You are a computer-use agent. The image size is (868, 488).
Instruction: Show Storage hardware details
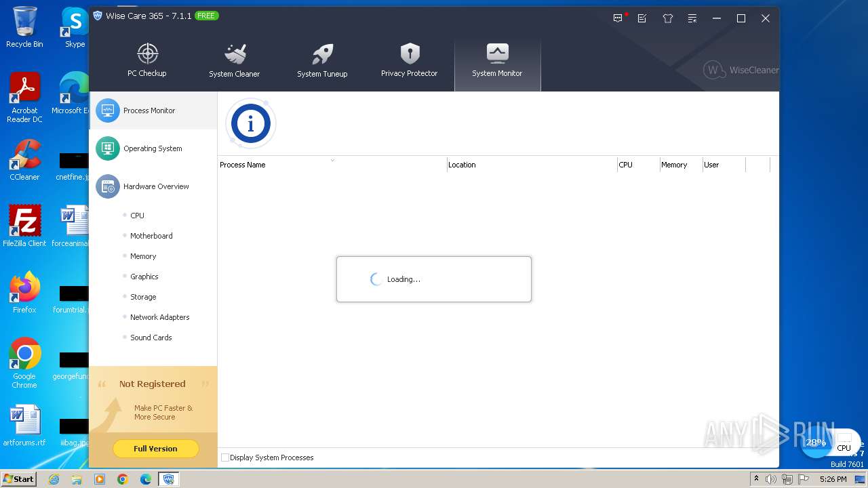coord(143,297)
